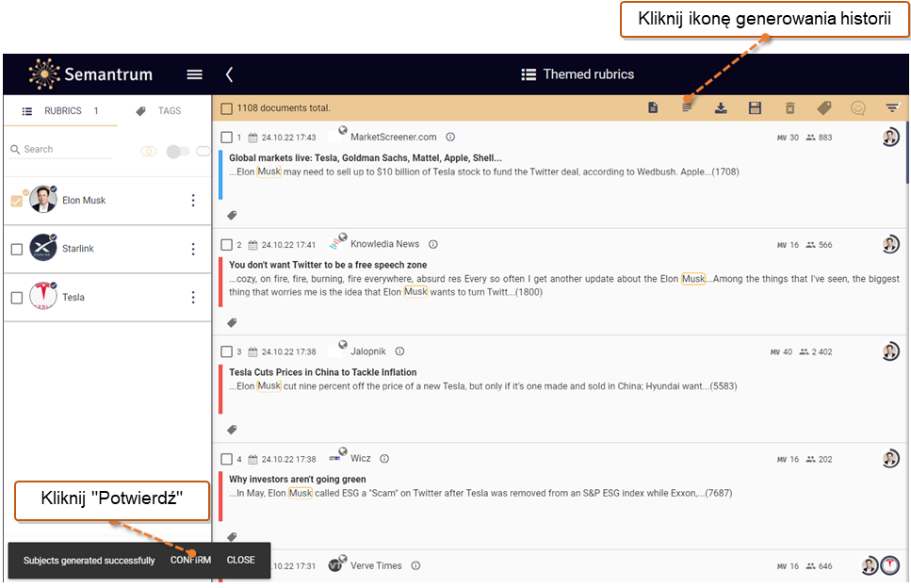The height and width of the screenshot is (588, 911).
Task: Show info for Knowledia News source
Action: pos(432,244)
